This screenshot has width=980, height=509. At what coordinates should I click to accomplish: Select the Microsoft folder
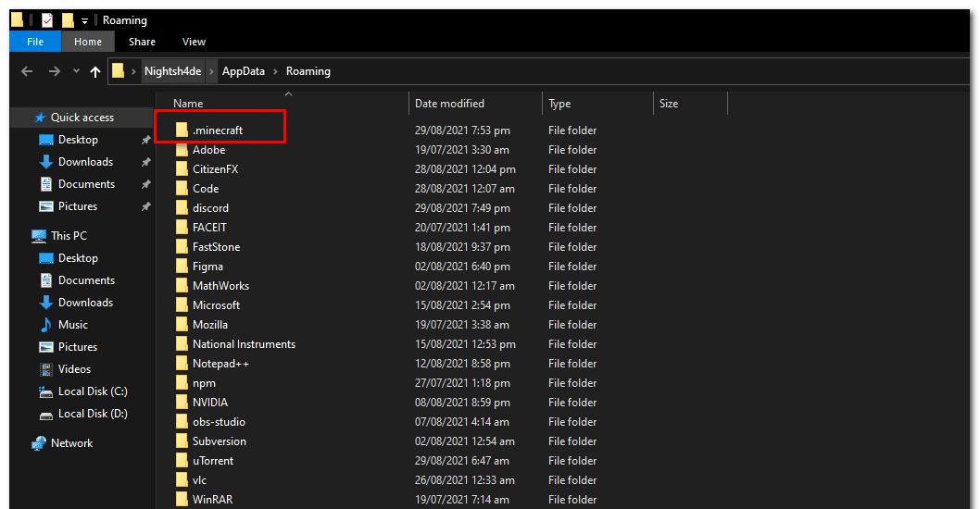pos(216,305)
